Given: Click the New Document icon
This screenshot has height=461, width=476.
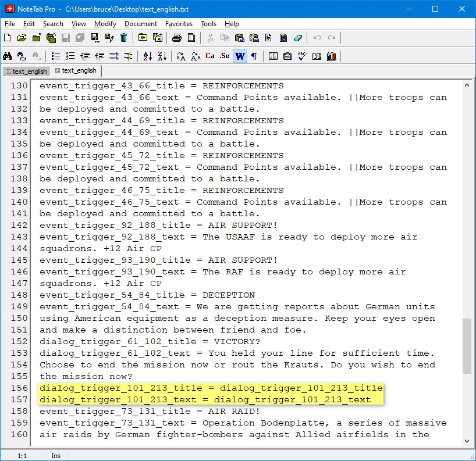Looking at the screenshot, I should click(x=8, y=38).
